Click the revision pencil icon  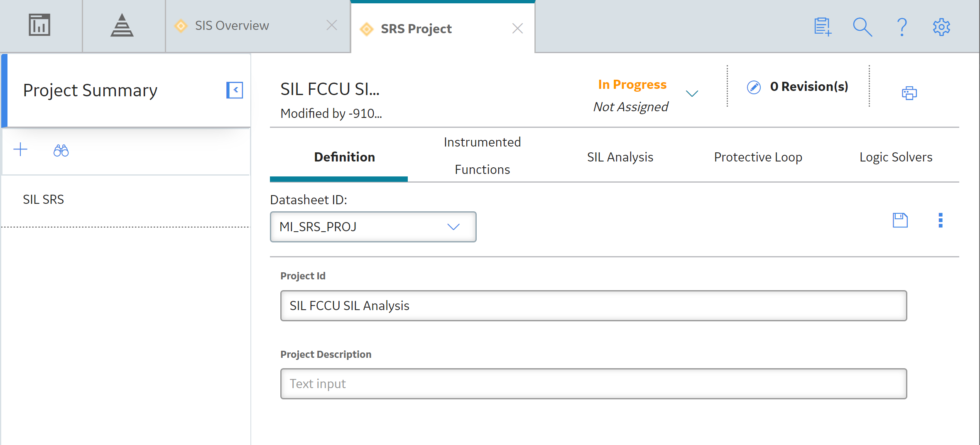[x=754, y=87]
